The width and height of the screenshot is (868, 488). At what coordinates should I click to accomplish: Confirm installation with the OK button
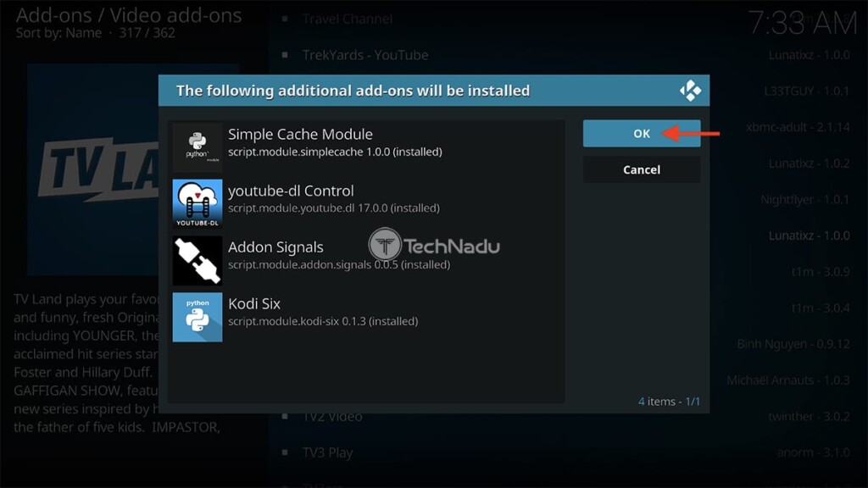tap(641, 133)
